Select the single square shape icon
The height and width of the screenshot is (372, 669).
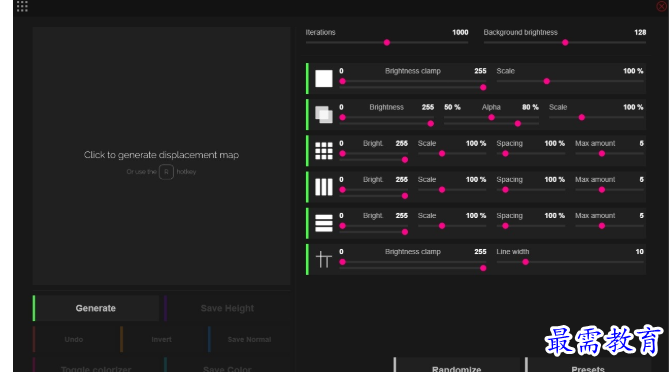[323, 78]
